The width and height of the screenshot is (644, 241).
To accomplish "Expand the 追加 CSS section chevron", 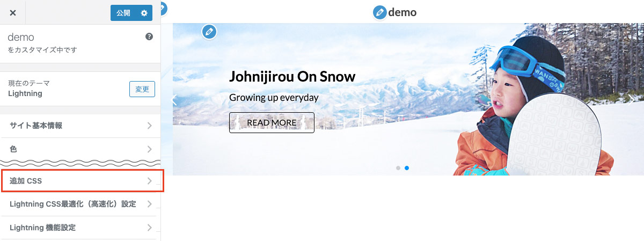I will tap(150, 181).
